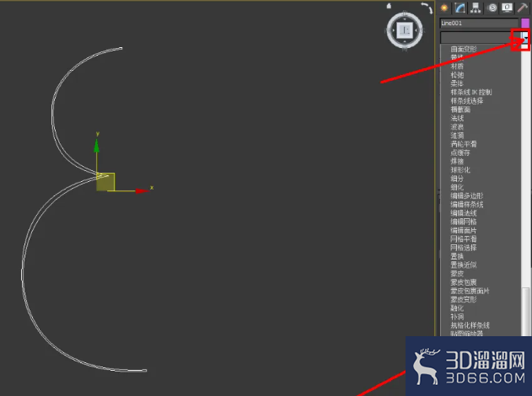
Task: Open the Hierarchy command panel tab
Action: [476, 8]
